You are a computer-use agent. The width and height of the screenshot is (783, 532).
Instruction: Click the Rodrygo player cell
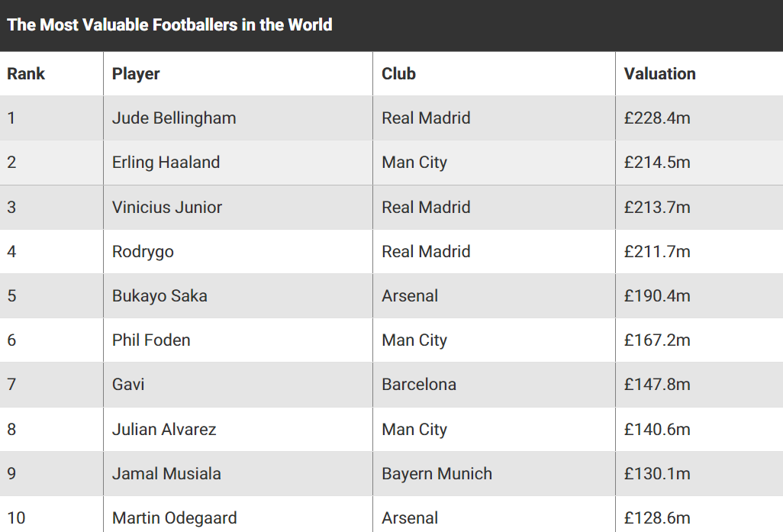tap(143, 252)
